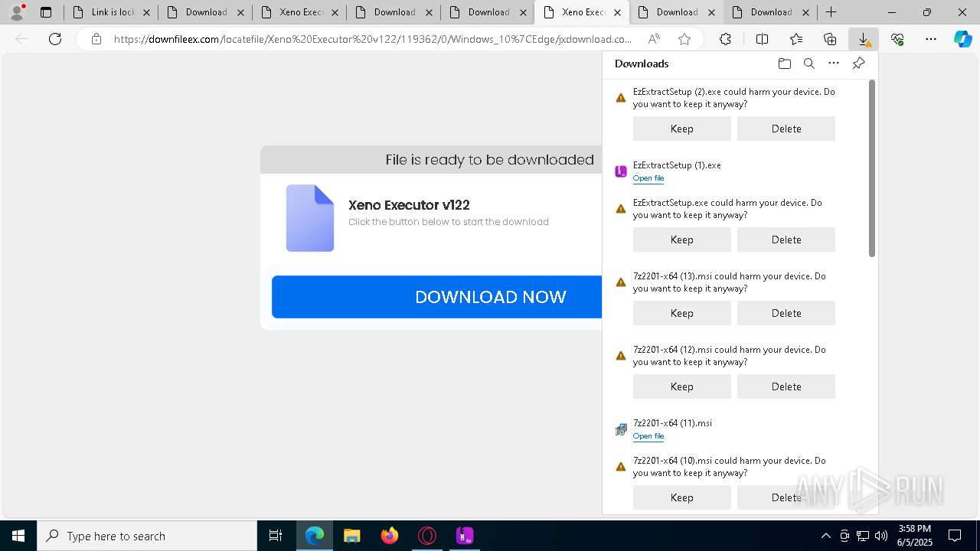Open Edge settings and more menu
Screen dimensions: 980x551
coord(930,39)
